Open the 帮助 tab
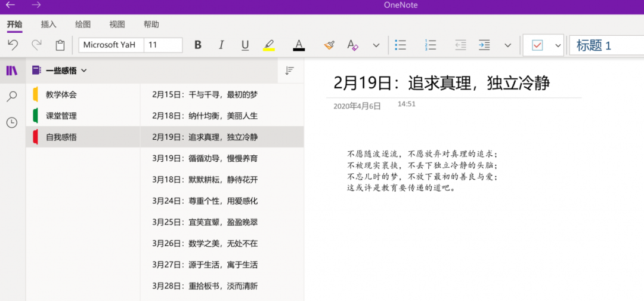This screenshot has height=301, width=644. click(151, 24)
